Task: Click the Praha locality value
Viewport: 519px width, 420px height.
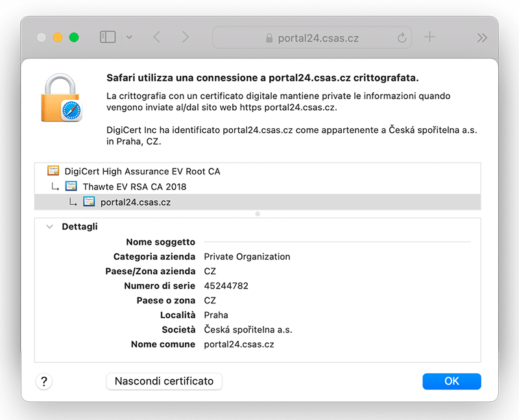Action: (x=216, y=315)
